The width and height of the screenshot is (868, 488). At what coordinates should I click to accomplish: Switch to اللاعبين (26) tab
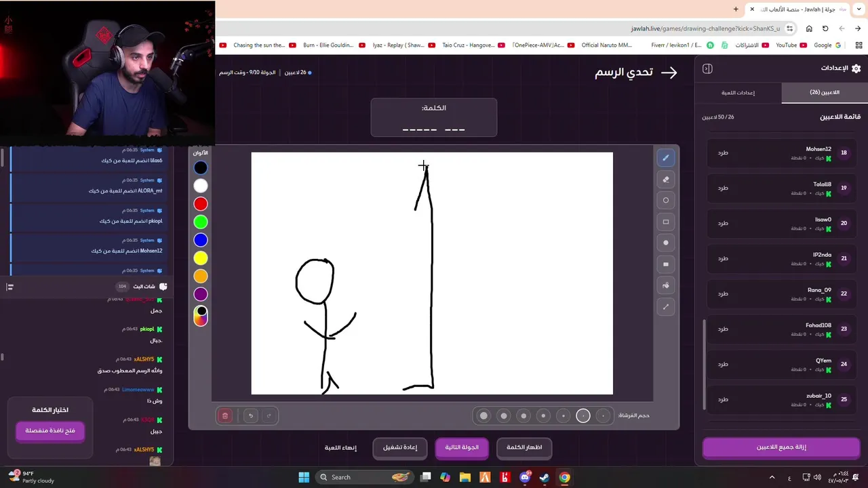824,93
